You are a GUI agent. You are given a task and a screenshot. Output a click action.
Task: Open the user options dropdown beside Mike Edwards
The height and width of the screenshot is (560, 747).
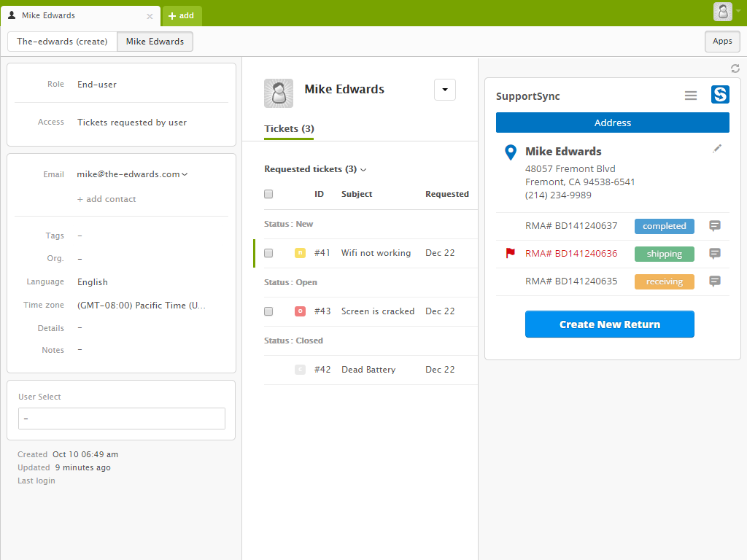point(445,90)
